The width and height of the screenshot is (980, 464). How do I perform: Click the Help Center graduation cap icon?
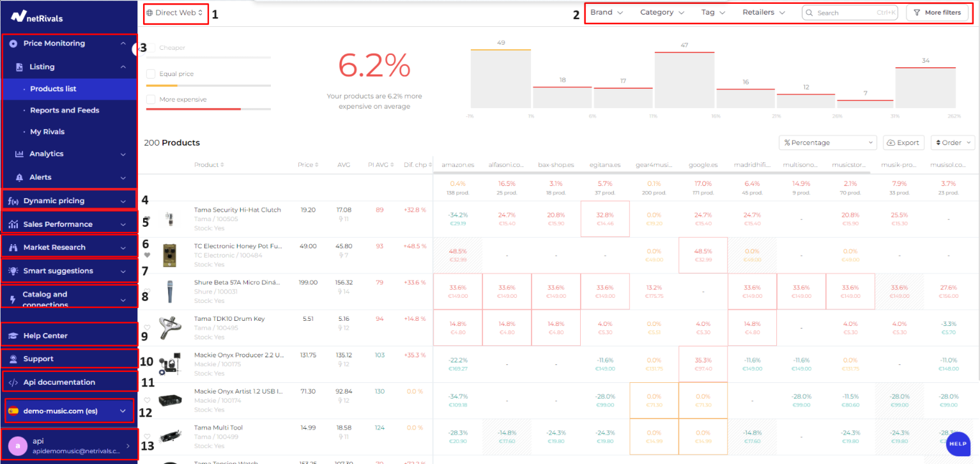pyautogui.click(x=13, y=336)
